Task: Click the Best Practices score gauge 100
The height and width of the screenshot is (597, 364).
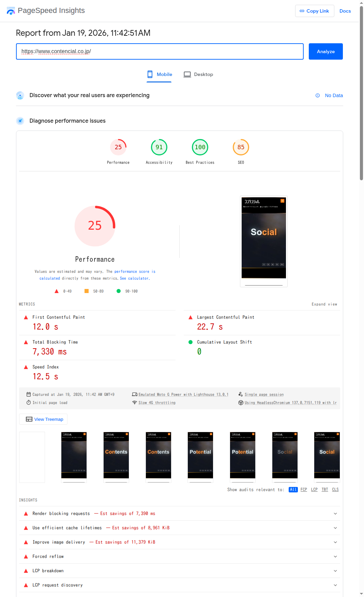Action: click(200, 147)
